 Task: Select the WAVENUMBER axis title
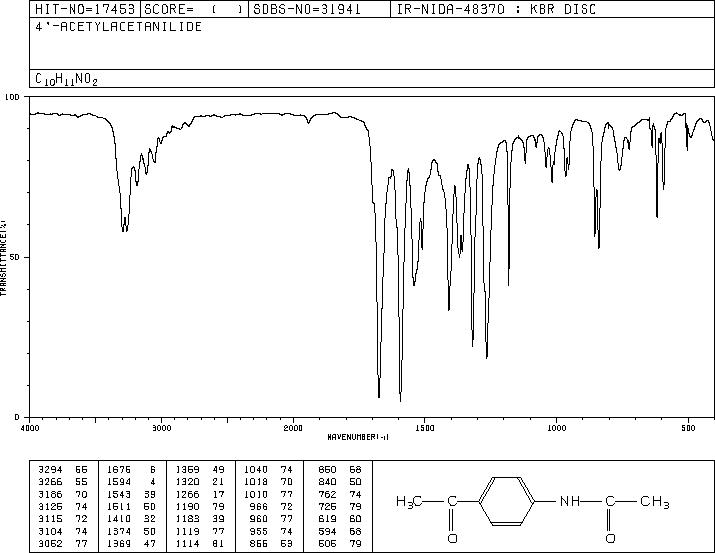[358, 437]
